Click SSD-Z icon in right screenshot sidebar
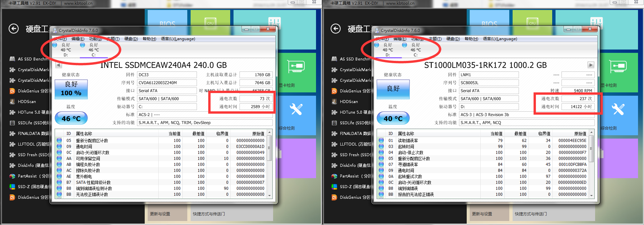 (334, 187)
